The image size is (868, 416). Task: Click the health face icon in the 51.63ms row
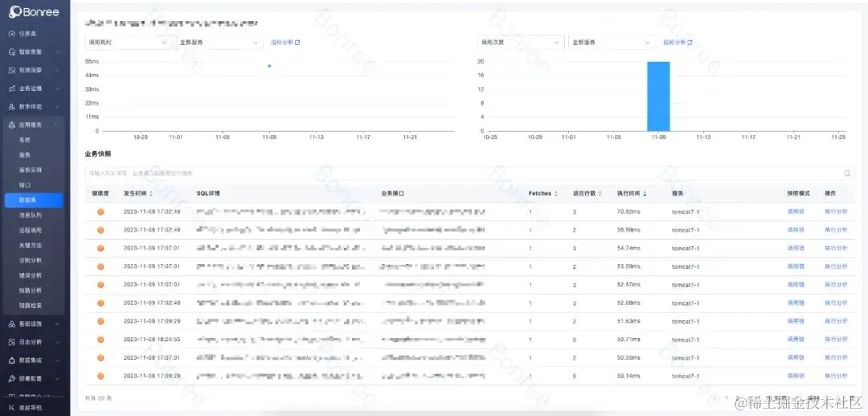(x=100, y=321)
